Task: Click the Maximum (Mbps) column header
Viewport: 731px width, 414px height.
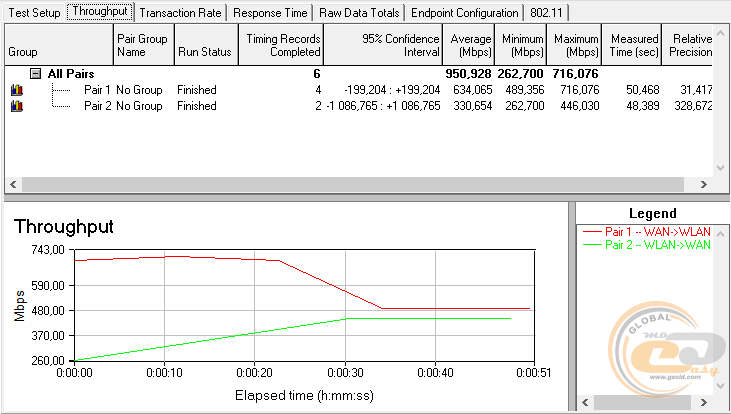Action: [x=574, y=45]
